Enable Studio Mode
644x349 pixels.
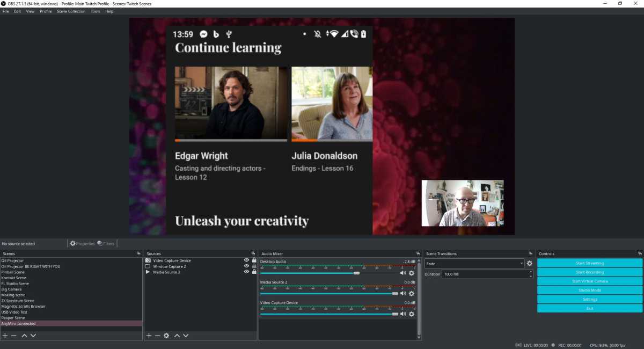[x=589, y=290]
